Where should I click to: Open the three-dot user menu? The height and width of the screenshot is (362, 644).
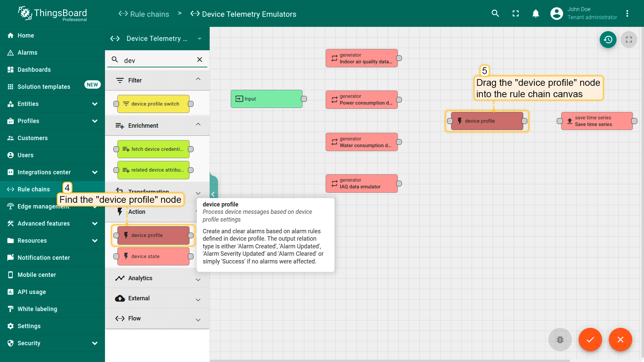(x=627, y=13)
